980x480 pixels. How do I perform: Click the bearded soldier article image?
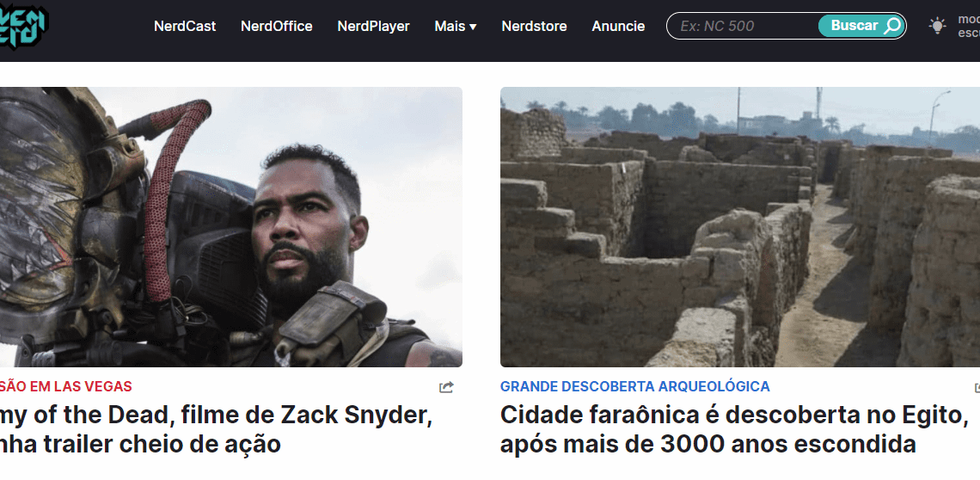(x=230, y=226)
